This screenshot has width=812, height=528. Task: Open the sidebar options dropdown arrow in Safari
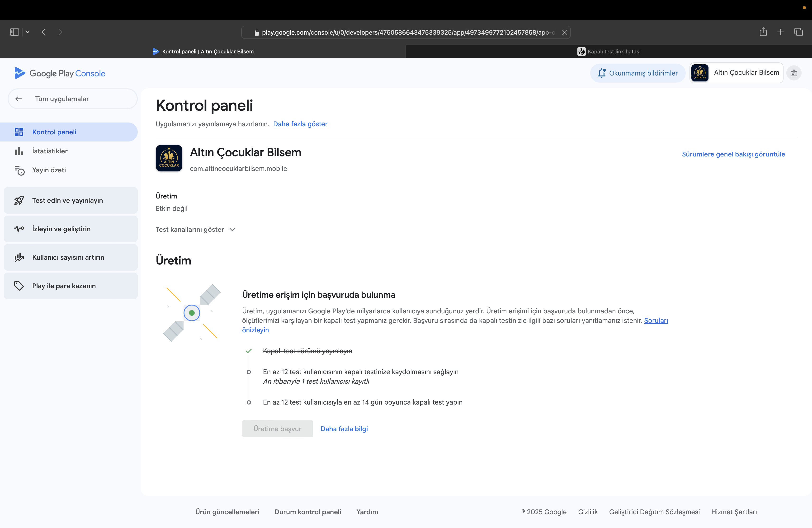pyautogui.click(x=28, y=32)
